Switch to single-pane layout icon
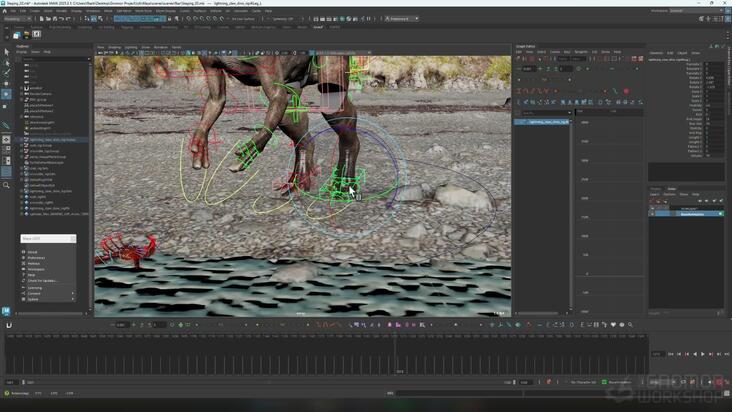Viewport: 732px width, 412px height. (x=7, y=140)
